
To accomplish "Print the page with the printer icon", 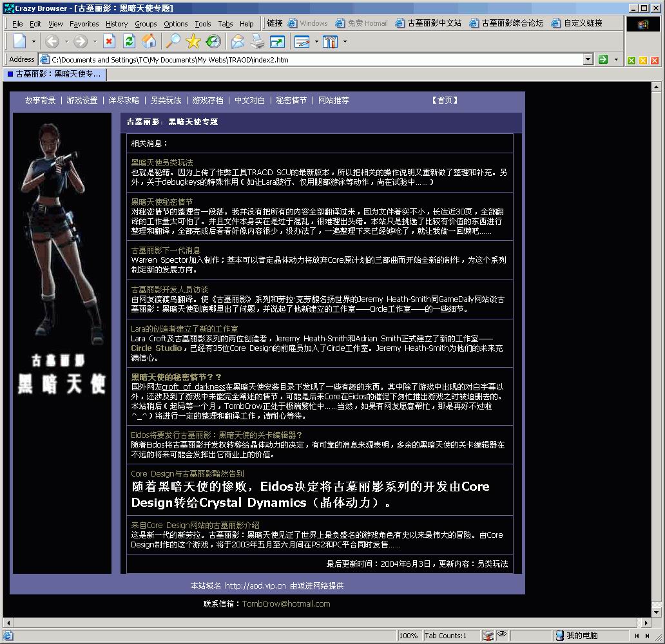I will [x=258, y=41].
